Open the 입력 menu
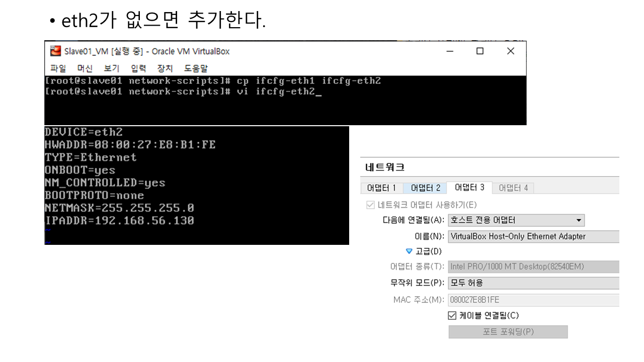This screenshot has width=644, height=362. (138, 68)
